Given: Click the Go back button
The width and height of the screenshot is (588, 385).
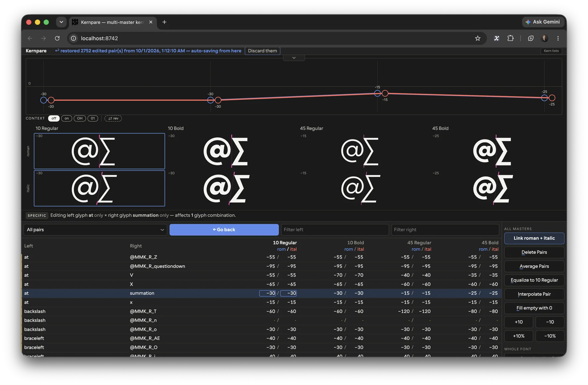Looking at the screenshot, I should pyautogui.click(x=224, y=230).
